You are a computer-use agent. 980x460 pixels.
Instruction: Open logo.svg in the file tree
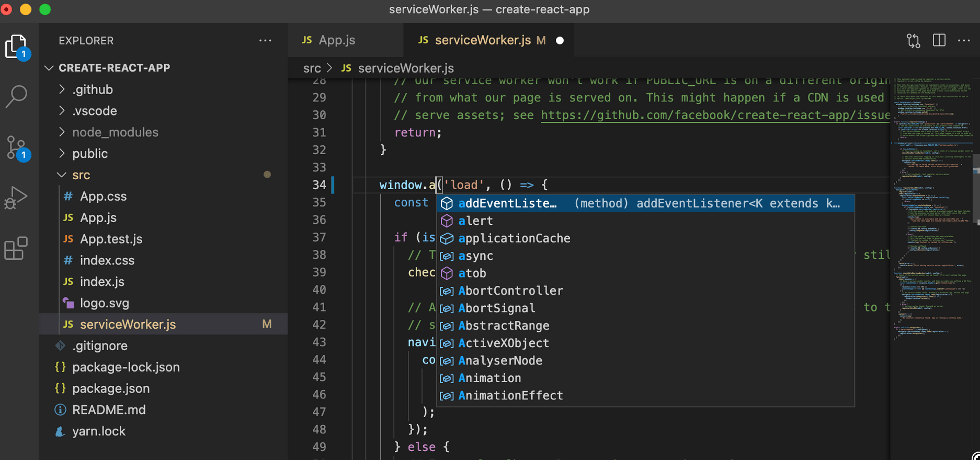point(164,303)
